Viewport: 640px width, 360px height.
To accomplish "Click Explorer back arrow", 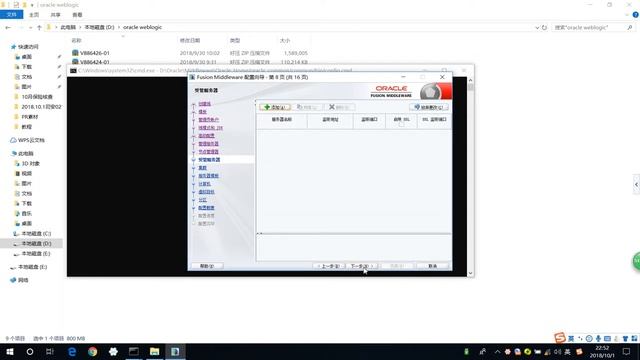I will (8, 27).
